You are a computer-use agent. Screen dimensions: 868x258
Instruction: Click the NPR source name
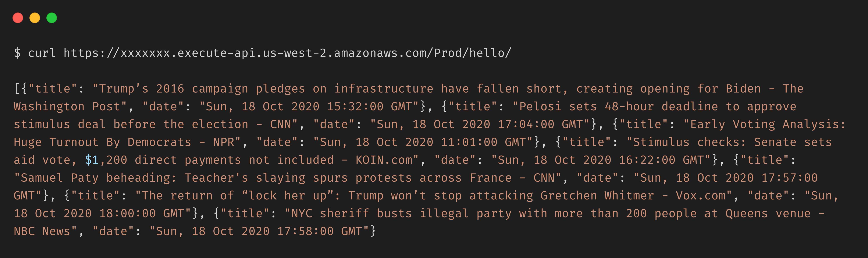point(223,142)
